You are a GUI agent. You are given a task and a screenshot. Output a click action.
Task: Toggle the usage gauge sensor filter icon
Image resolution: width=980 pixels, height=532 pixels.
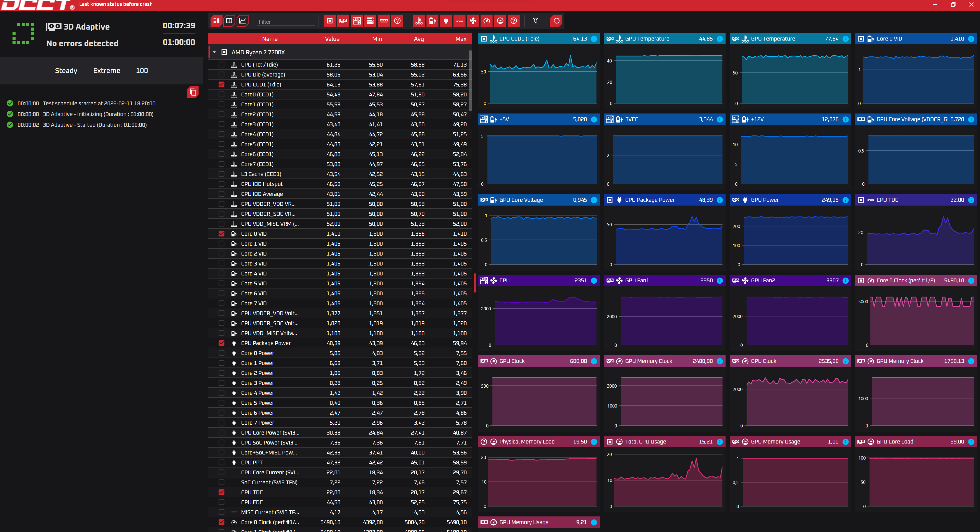pos(500,21)
